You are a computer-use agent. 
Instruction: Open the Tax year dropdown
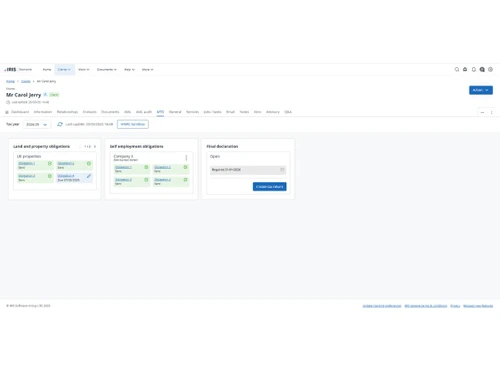coord(37,124)
